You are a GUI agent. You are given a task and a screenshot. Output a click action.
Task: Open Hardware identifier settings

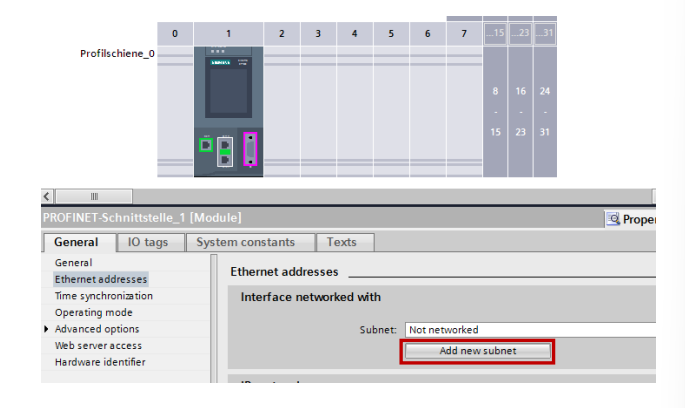pyautogui.click(x=100, y=362)
